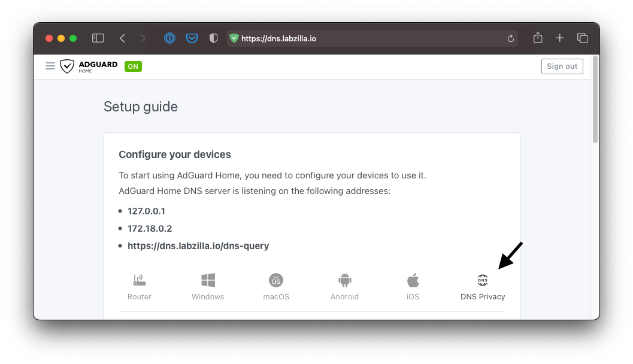Switch to the macOS instructions tab
Viewport: 633px width, 364px height.
[276, 287]
